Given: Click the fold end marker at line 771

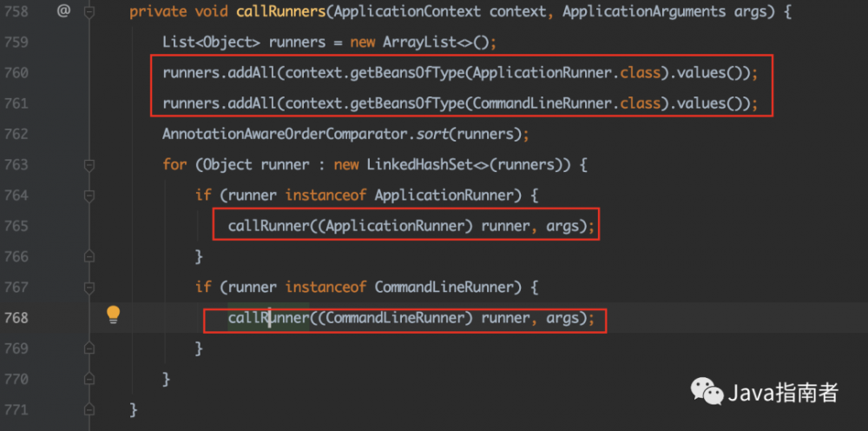Looking at the screenshot, I should pyautogui.click(x=89, y=409).
